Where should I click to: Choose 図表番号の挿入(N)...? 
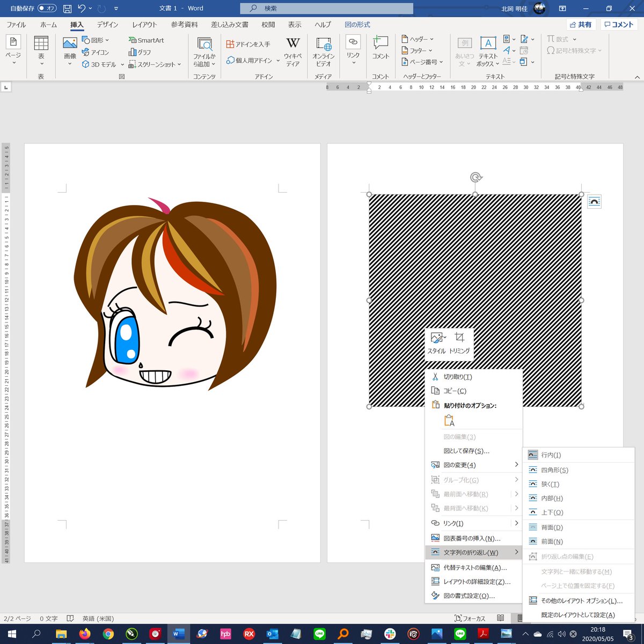click(474, 538)
